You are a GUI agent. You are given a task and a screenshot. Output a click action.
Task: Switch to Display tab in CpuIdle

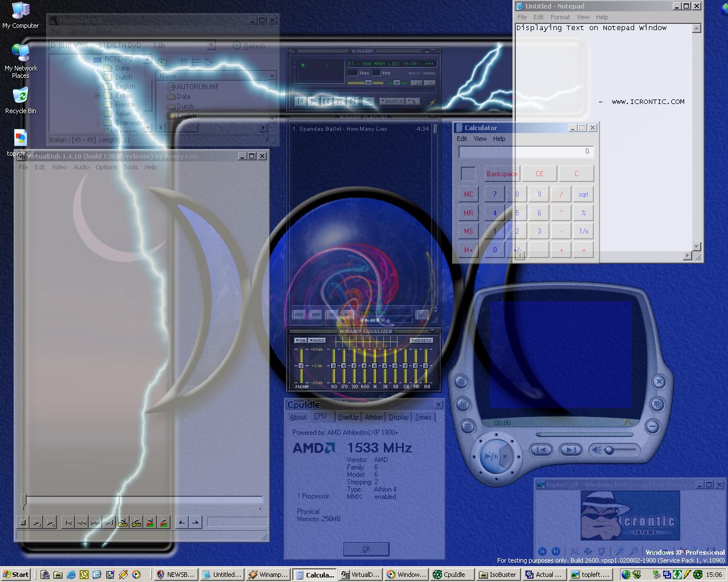399,417
